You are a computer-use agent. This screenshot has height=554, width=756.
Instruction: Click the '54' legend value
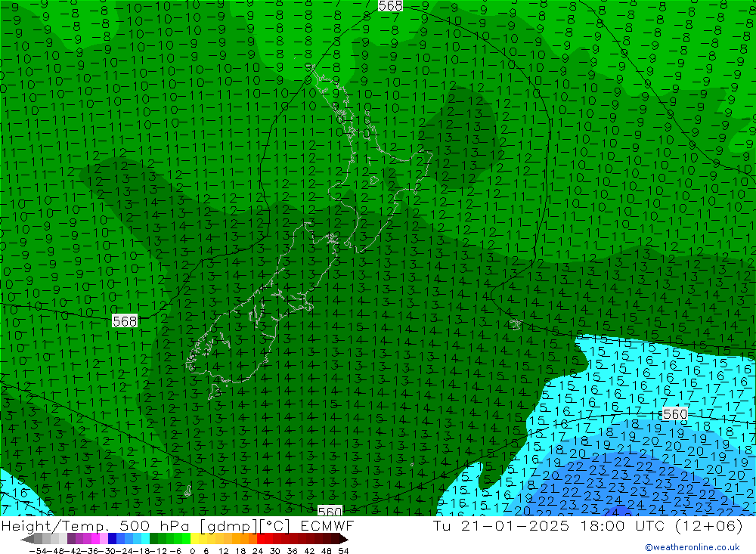343,551
